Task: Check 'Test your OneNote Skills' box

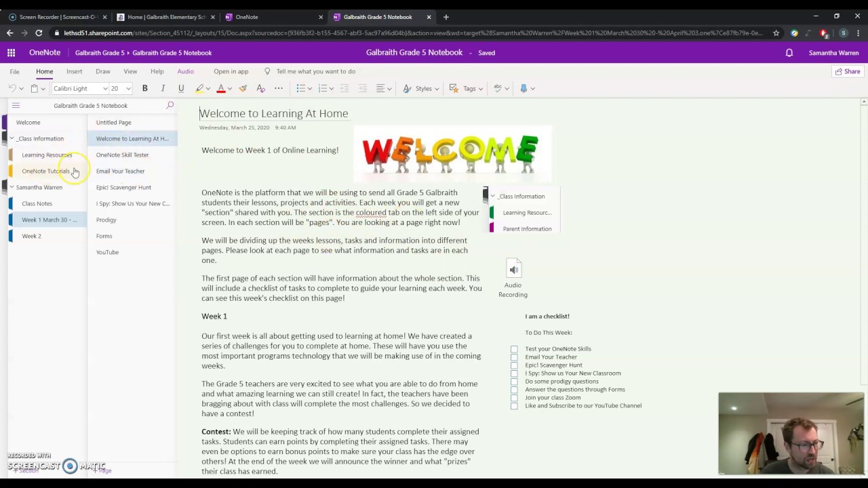Action: tap(514, 349)
